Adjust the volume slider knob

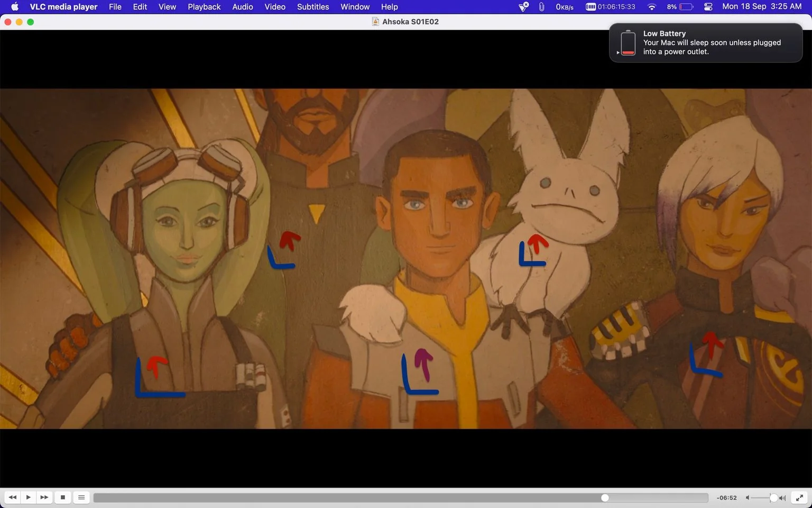click(x=773, y=498)
